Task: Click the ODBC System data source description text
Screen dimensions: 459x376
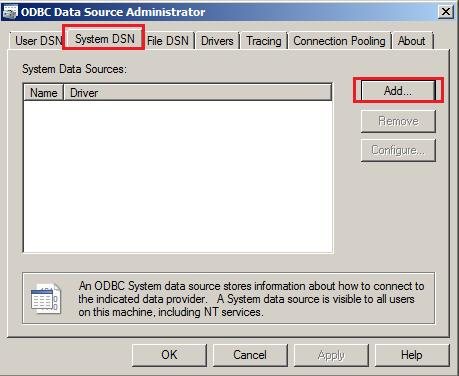Action: point(251,299)
